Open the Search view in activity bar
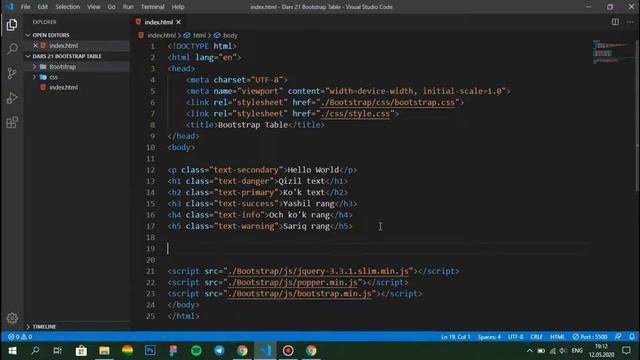 tap(12, 49)
